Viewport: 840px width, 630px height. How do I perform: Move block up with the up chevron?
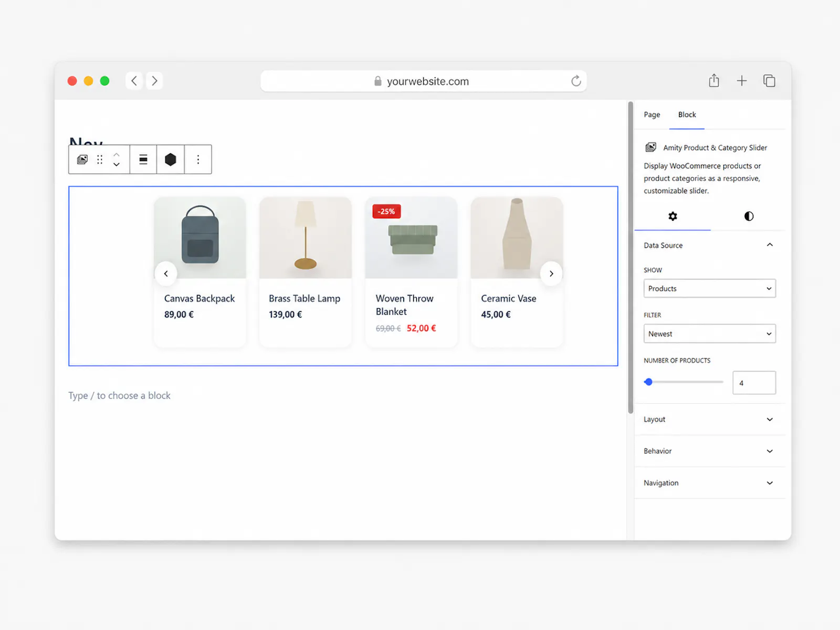point(117,154)
